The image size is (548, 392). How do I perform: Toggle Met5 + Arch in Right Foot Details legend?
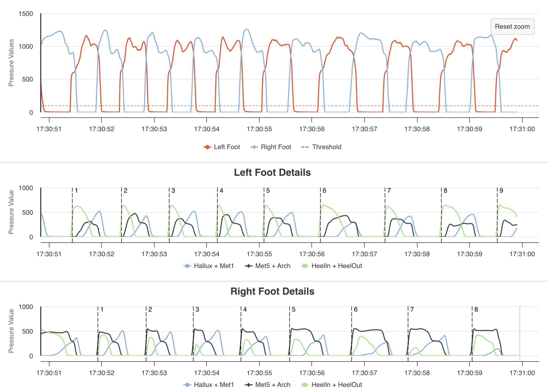coord(268,385)
